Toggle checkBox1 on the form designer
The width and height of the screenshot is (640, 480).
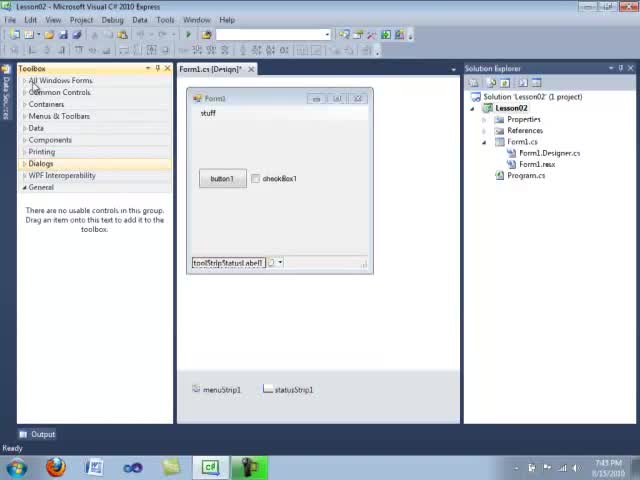[x=256, y=178]
